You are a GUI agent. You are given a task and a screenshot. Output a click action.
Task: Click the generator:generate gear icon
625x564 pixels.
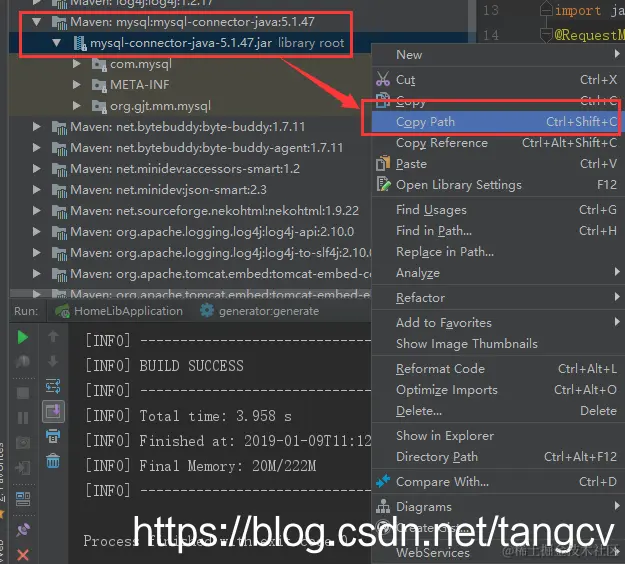tap(207, 310)
